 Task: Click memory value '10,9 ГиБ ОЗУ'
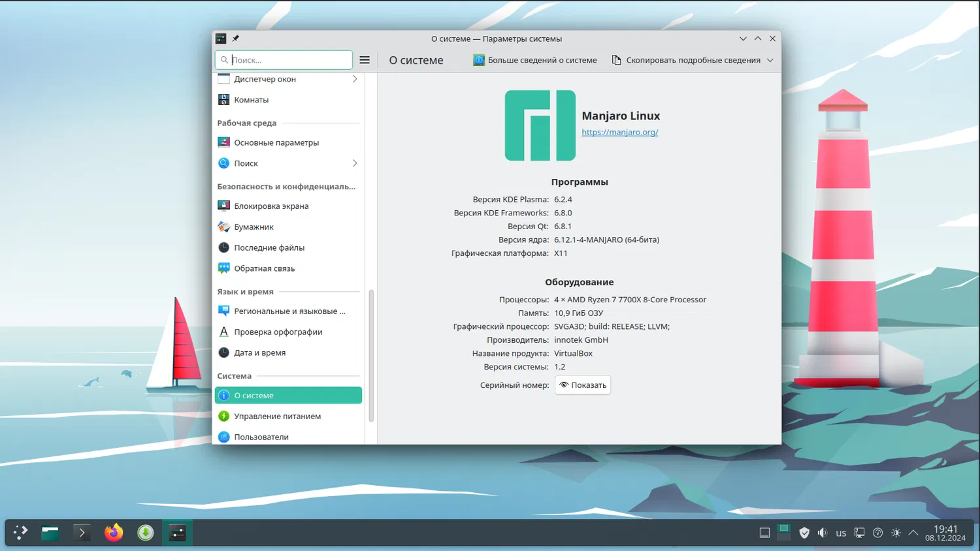578,313
